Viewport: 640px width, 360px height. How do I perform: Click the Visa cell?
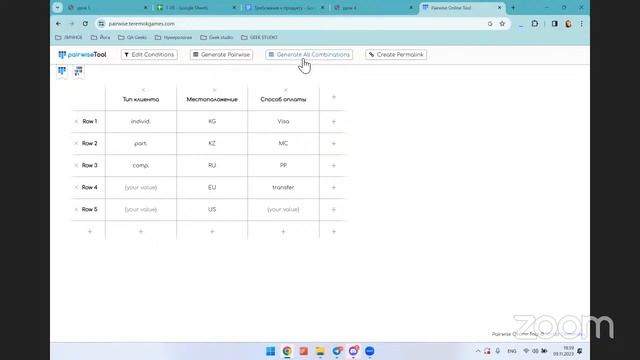283,122
